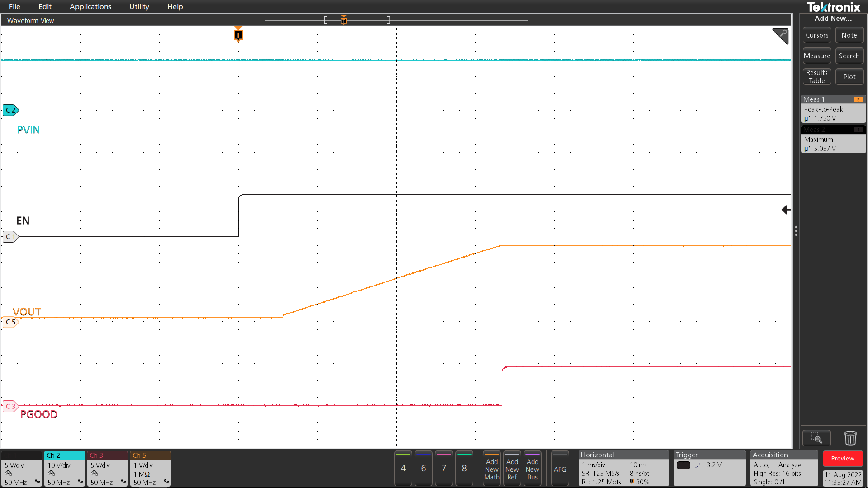This screenshot has height=488, width=868.
Task: Click the trash bin to delete a measurement
Action: [x=850, y=438]
